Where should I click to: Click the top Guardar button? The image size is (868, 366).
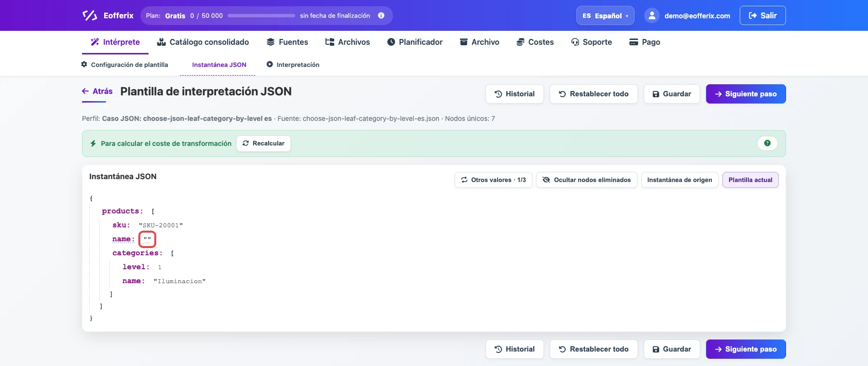point(672,94)
